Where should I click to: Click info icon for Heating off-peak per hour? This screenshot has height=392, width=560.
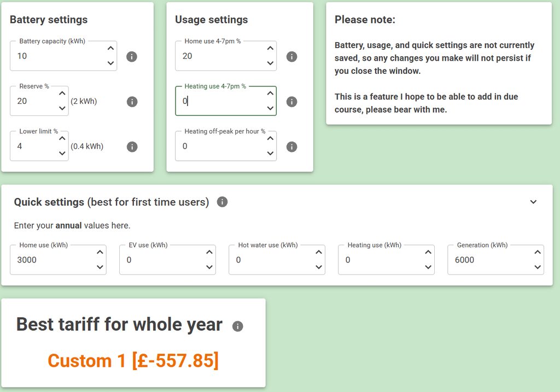[292, 147]
